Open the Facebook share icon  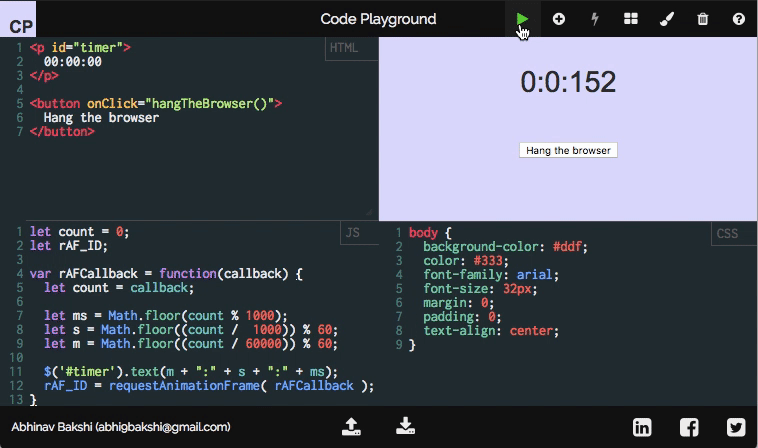[689, 427]
